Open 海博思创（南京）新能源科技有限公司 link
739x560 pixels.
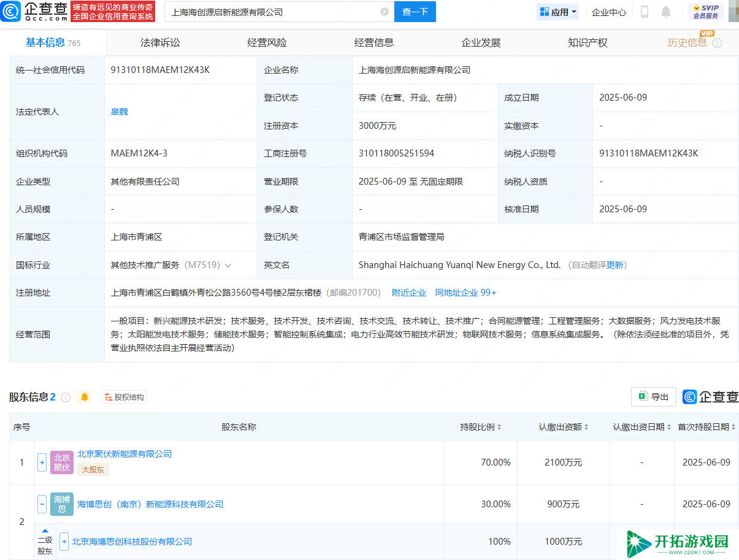coord(150,504)
